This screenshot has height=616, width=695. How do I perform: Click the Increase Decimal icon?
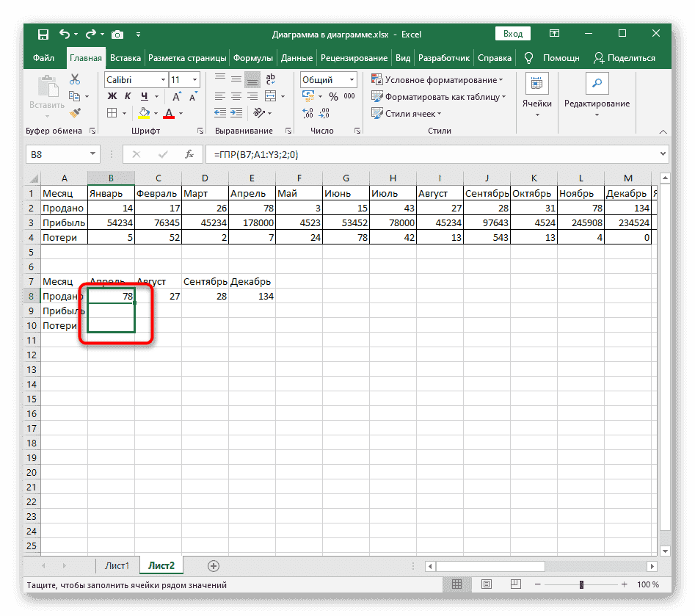(x=308, y=112)
